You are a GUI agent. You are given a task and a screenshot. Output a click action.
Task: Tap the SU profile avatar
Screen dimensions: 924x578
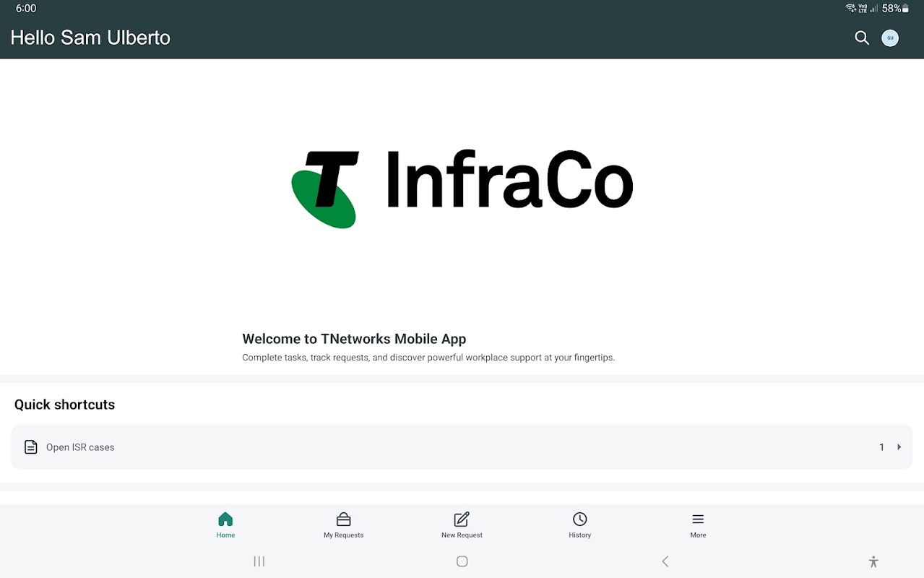pos(890,38)
